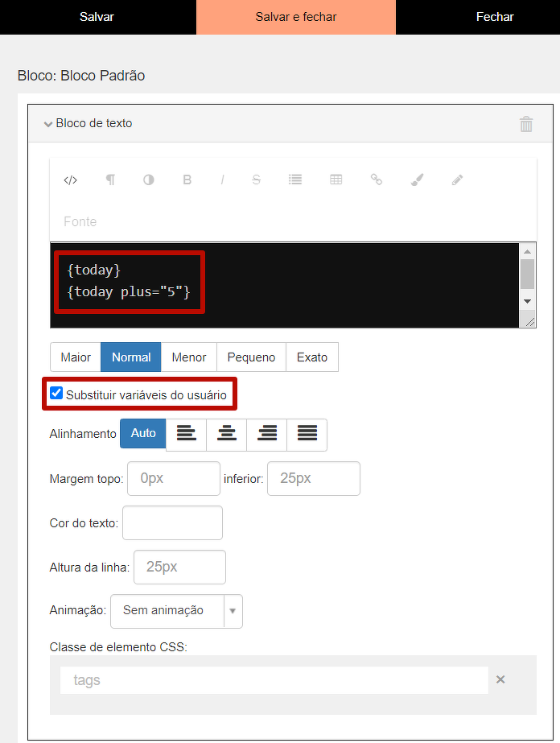Select the Maior text size option
The image size is (560, 743).
click(x=76, y=357)
